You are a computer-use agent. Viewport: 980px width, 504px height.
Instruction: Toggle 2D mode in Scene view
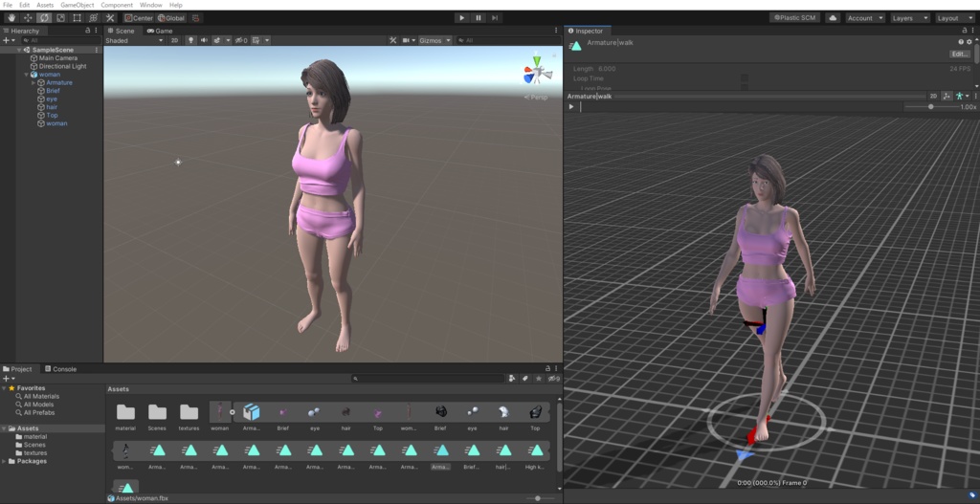coord(175,40)
